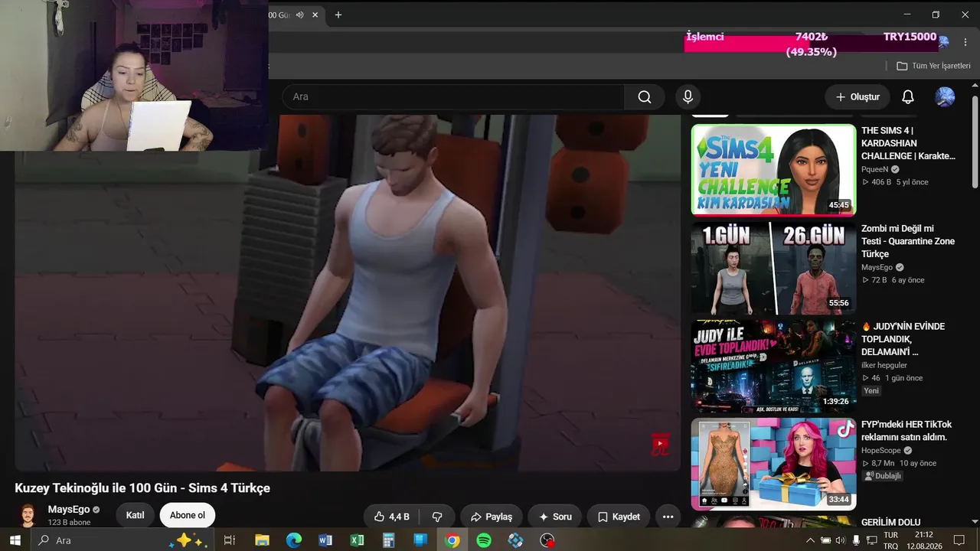Click the Sims 4 video player
Image resolution: width=980 pixels, height=551 pixels.
348,293
